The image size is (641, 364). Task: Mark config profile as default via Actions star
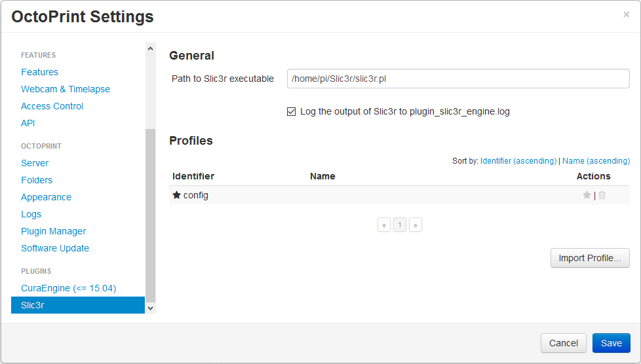587,195
